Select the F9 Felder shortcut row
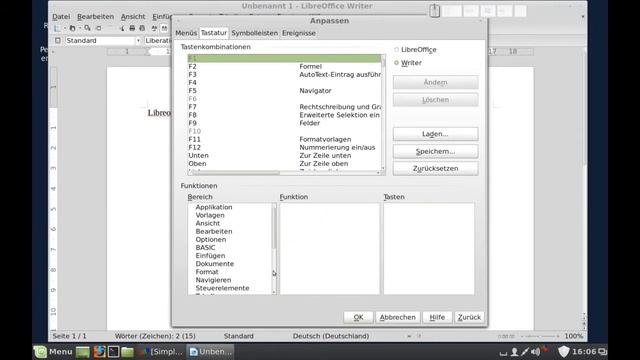This screenshot has width=640, height=360. click(x=284, y=123)
